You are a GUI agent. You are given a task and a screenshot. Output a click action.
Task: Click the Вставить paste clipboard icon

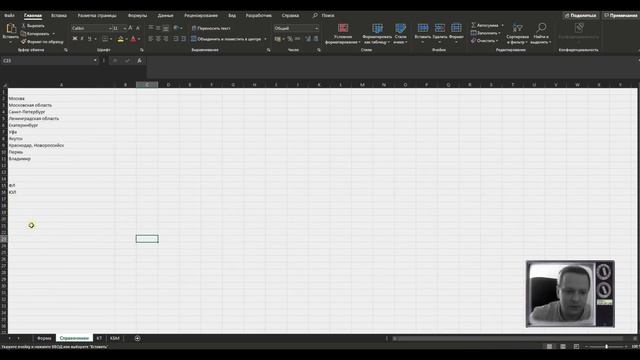pyautogui.click(x=11, y=28)
